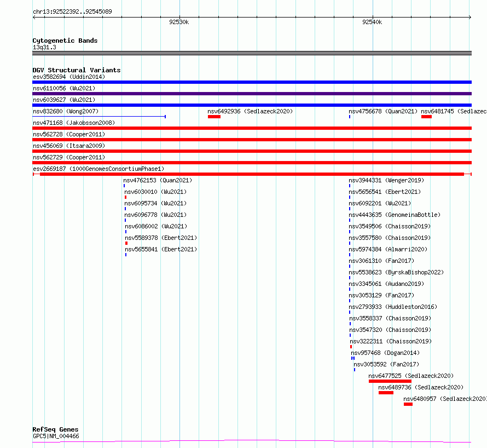Screen dimensions: 487x448
Task: Select nsv3053129 (Fan2017) label
Action: click(x=381, y=295)
